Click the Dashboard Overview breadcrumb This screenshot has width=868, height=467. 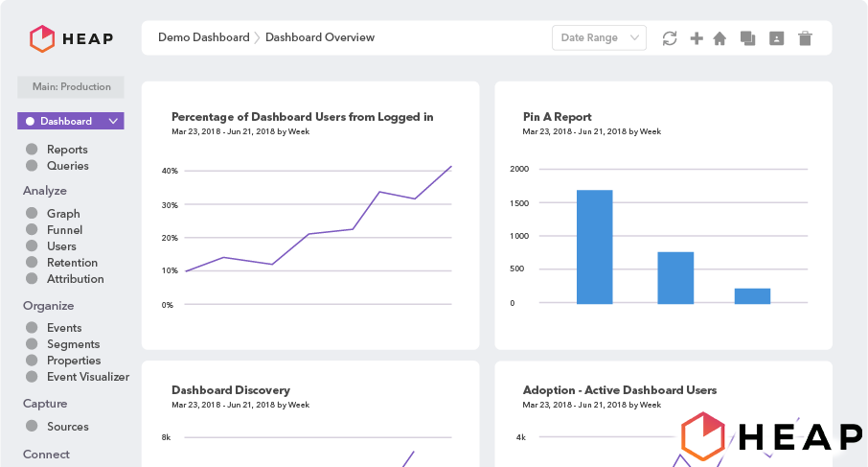(320, 38)
